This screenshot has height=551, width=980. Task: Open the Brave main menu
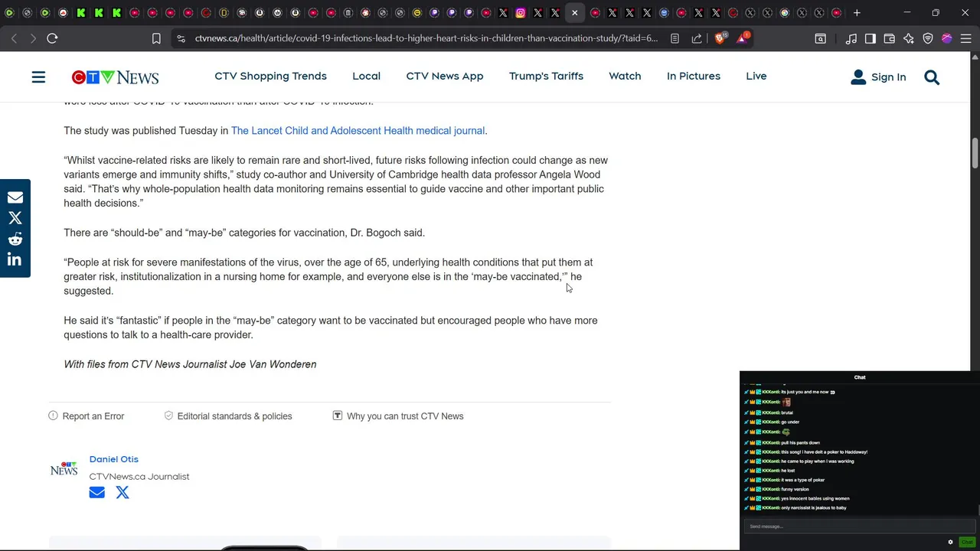(x=965, y=38)
